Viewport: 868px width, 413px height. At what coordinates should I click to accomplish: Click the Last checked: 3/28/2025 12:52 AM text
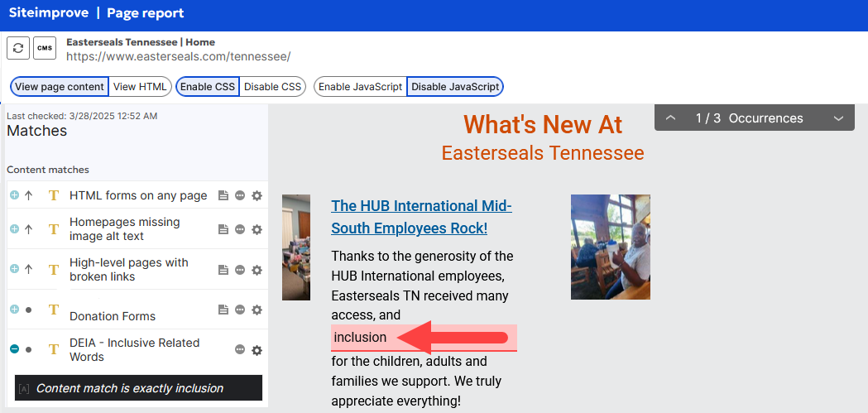82,116
